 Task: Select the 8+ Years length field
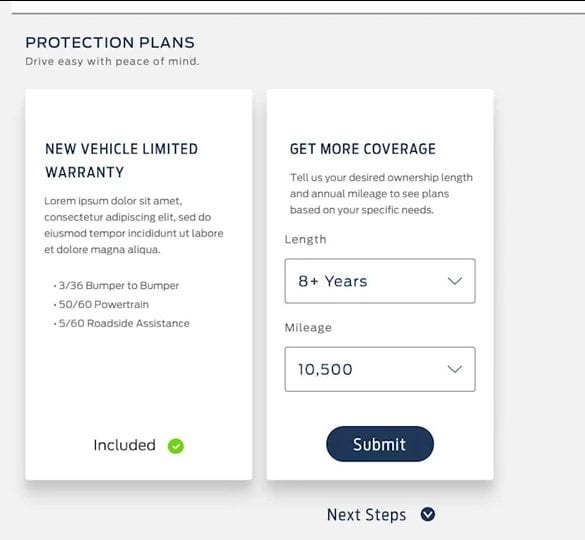[x=380, y=281]
